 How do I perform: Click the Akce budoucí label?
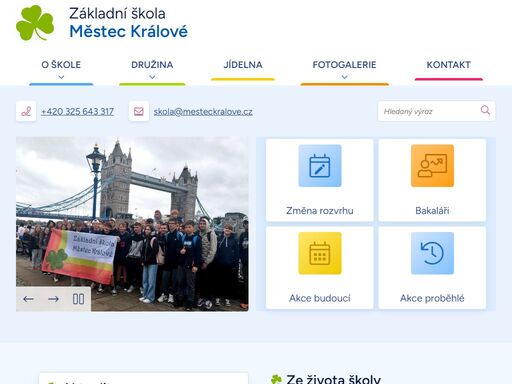tap(320, 298)
